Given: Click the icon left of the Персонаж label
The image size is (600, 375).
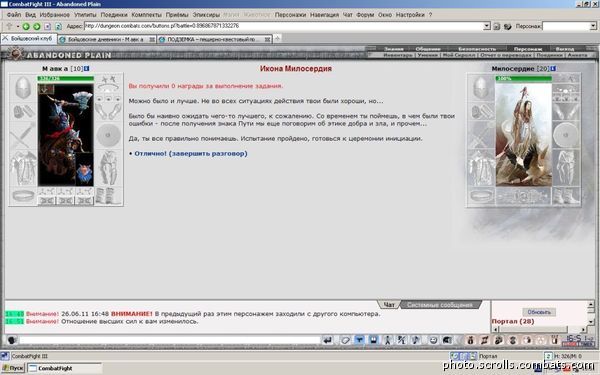Looking at the screenshot, I should [508, 26].
